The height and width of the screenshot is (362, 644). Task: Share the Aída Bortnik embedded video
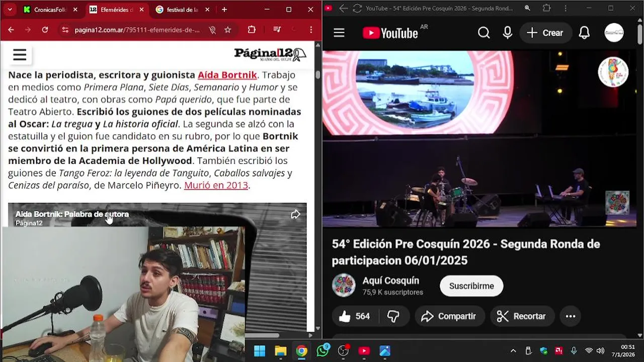click(295, 215)
